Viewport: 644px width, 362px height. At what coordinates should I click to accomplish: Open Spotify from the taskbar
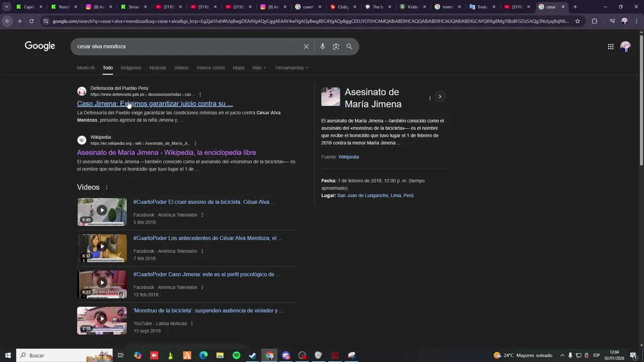(x=236, y=355)
